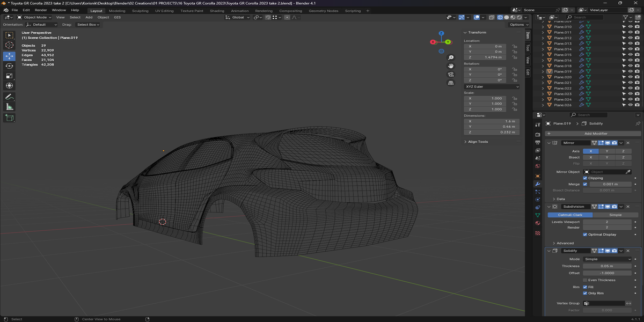
Task: Open the Render menu
Action: 41,10
